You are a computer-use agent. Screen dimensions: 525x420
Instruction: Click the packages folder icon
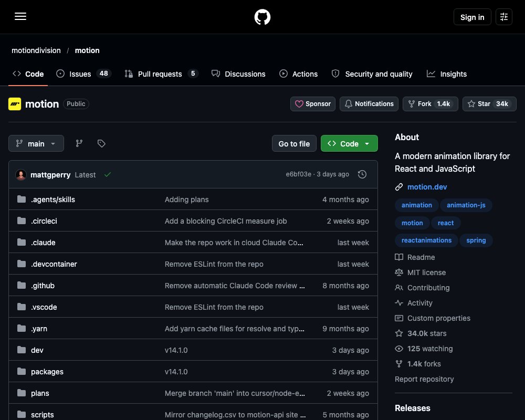coord(22,371)
